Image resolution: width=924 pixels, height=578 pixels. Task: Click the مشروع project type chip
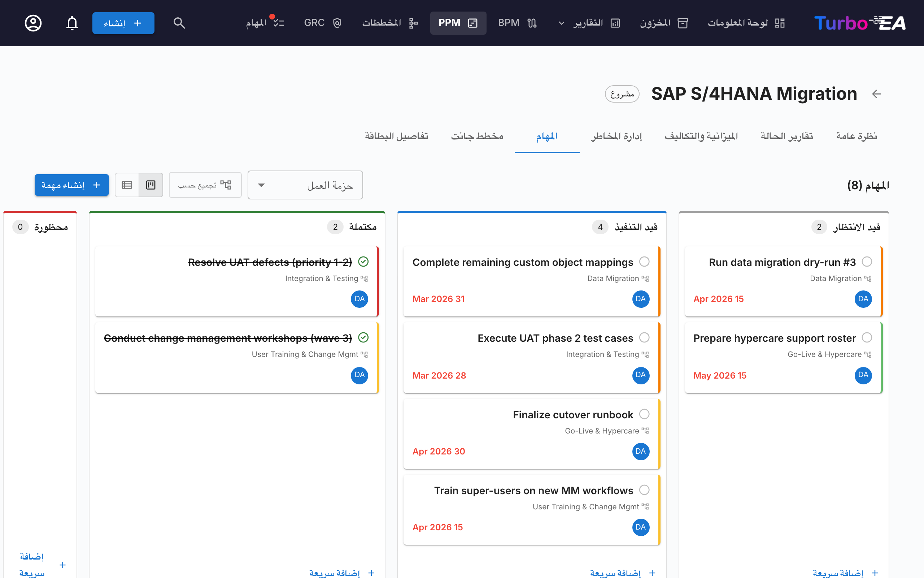click(622, 94)
